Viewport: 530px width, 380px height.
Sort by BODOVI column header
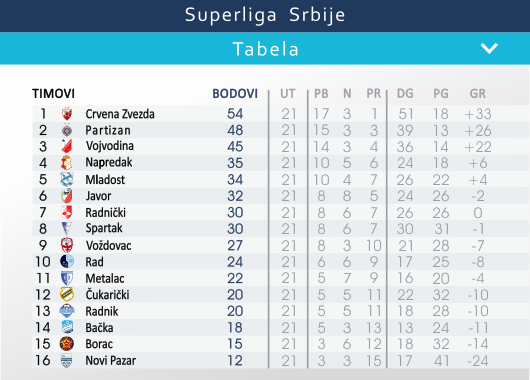[x=235, y=94]
